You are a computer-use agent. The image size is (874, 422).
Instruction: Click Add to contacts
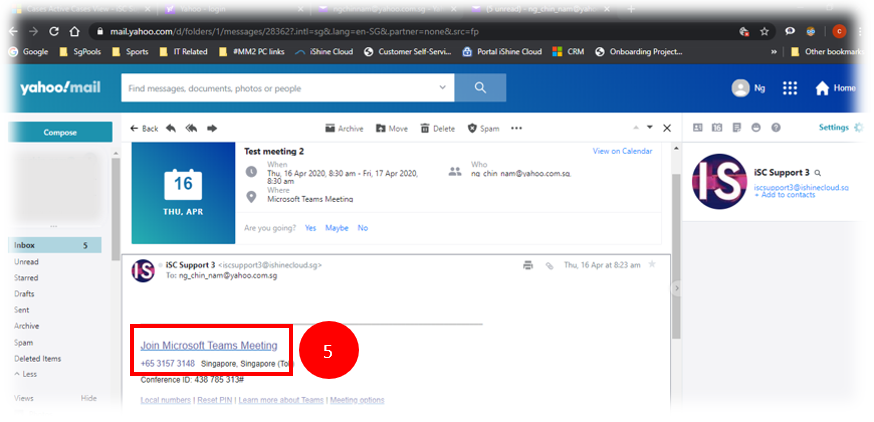coord(785,195)
